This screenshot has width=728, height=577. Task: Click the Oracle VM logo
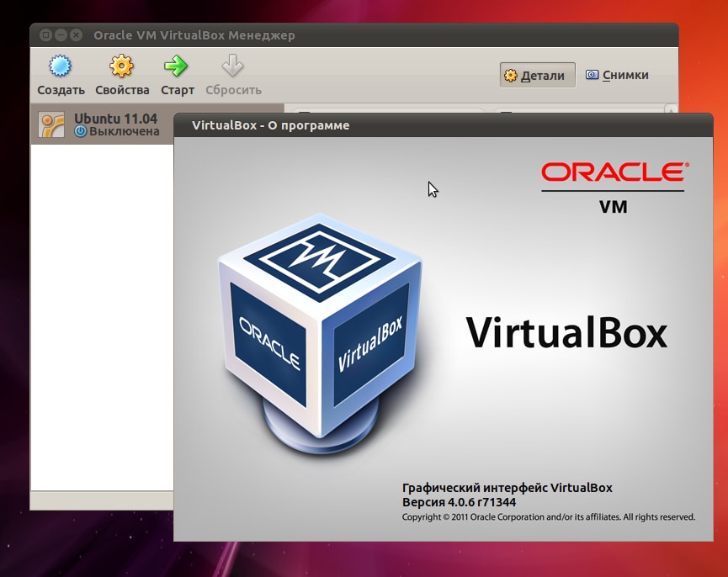[614, 188]
